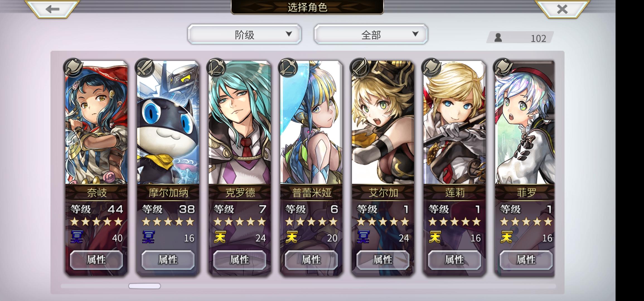Close the character selection screen
The width and height of the screenshot is (644, 301).
562,9
